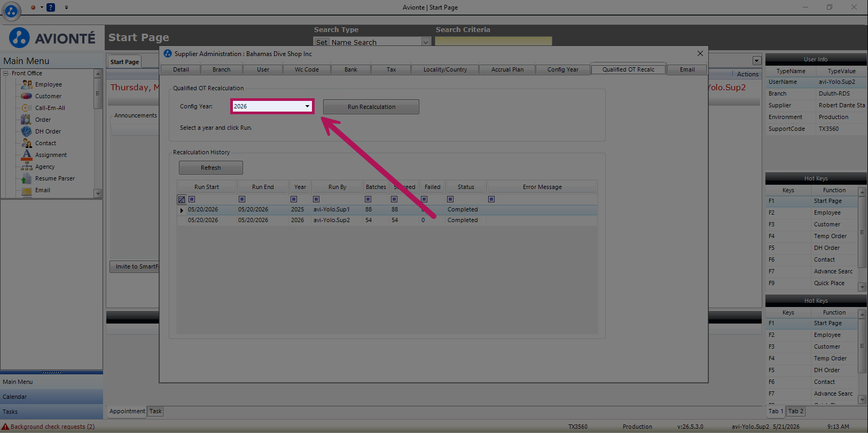This screenshot has width=868, height=433.
Task: Open the Config Year dropdown
Action: [x=307, y=106]
